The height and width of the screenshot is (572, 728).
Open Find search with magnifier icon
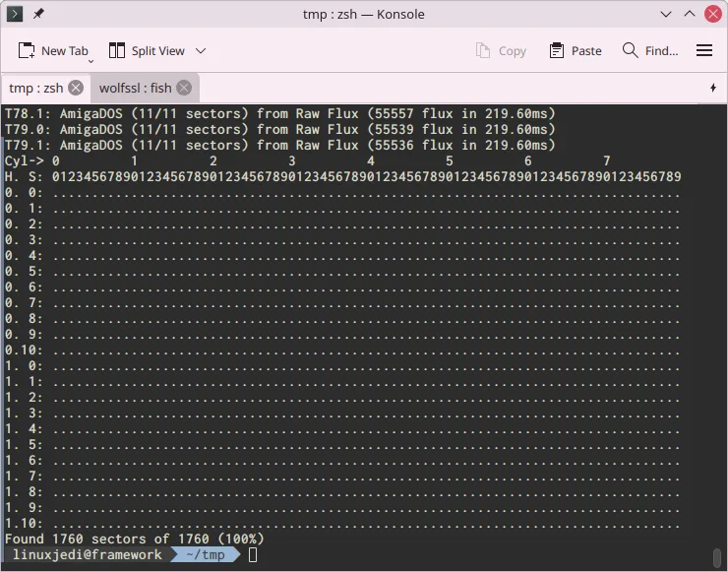630,50
